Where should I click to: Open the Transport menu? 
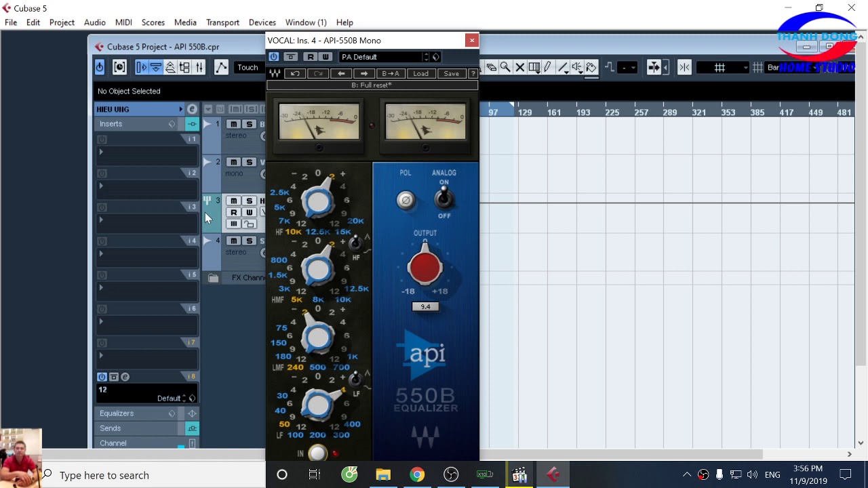(x=222, y=22)
